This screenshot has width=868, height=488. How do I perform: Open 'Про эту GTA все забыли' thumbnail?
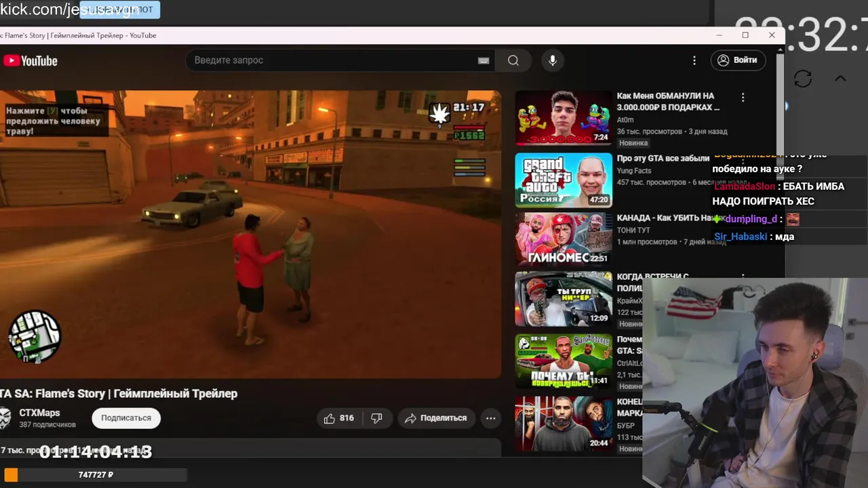click(x=564, y=180)
